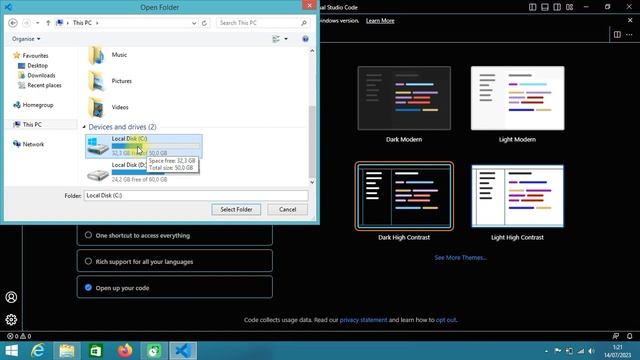Go back in the Open Folder dialog

click(13, 23)
